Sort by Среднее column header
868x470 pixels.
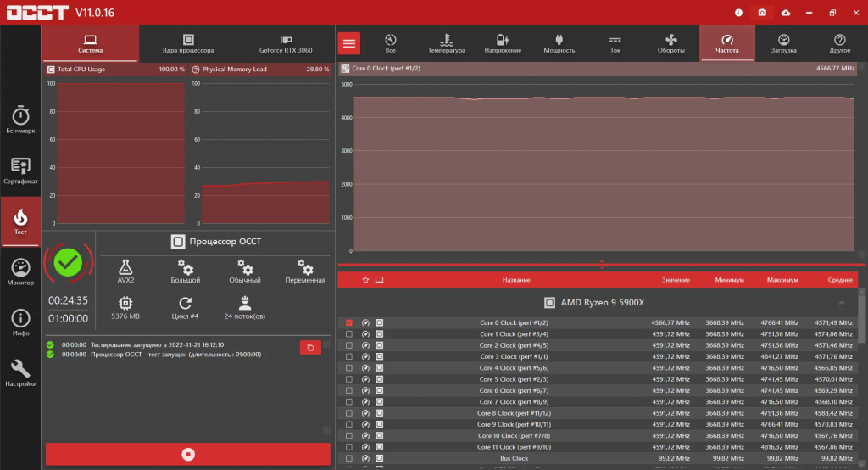point(840,280)
